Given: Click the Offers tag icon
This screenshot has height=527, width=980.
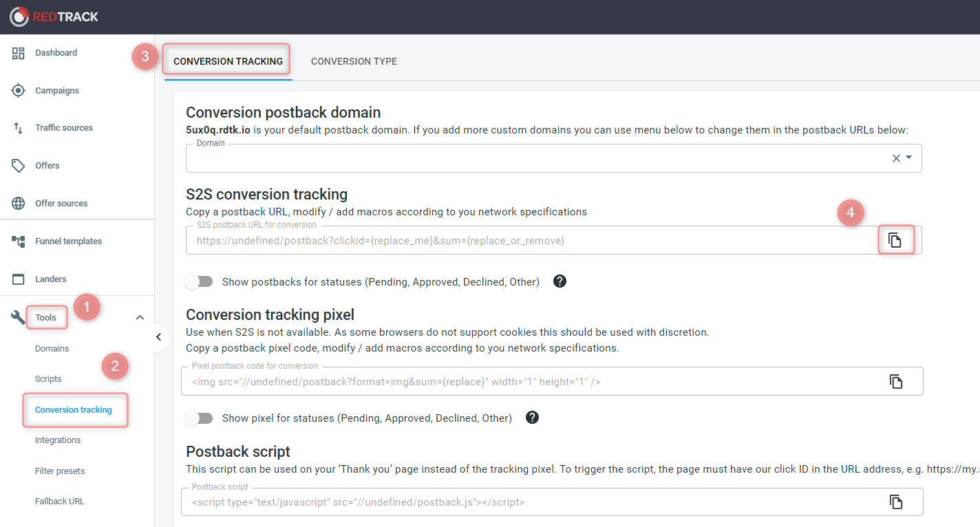Looking at the screenshot, I should pyautogui.click(x=19, y=166).
